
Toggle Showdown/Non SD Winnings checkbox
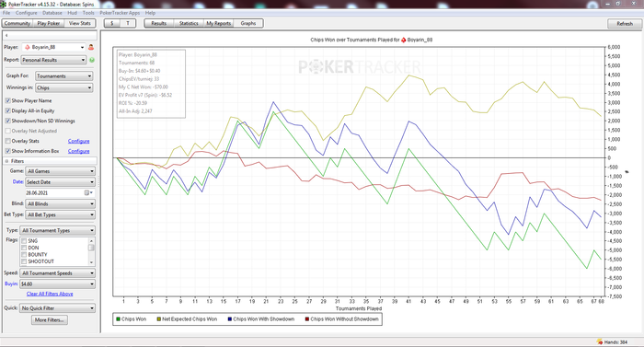(7, 121)
